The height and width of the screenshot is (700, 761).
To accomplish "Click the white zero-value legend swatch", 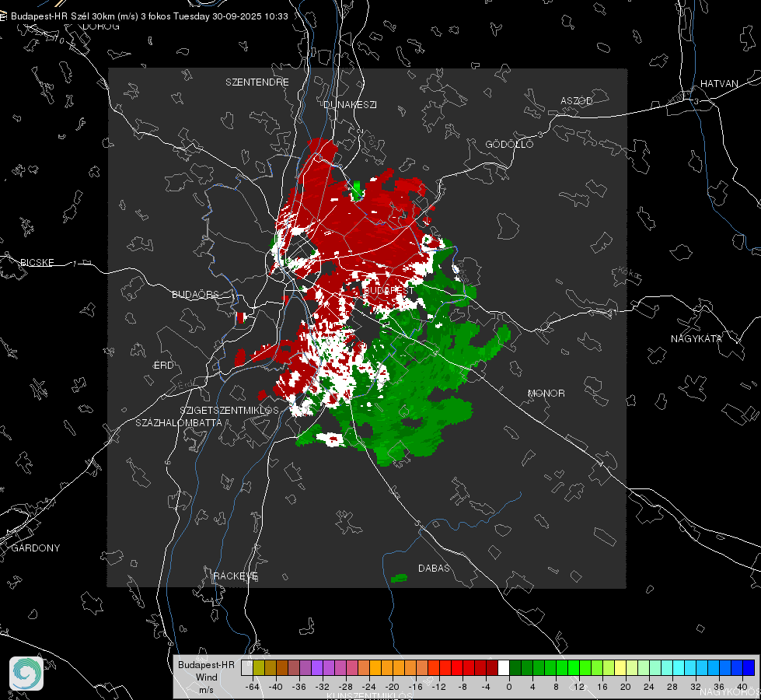I will 504,668.
